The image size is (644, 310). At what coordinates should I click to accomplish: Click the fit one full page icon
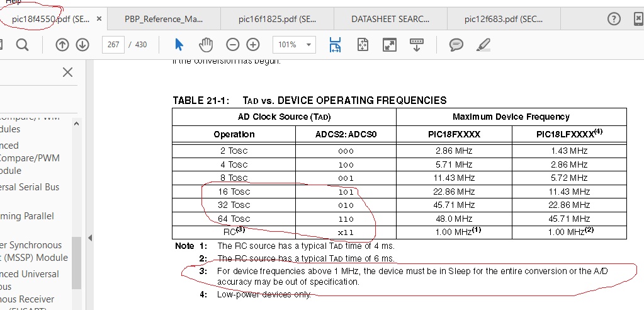pos(363,44)
